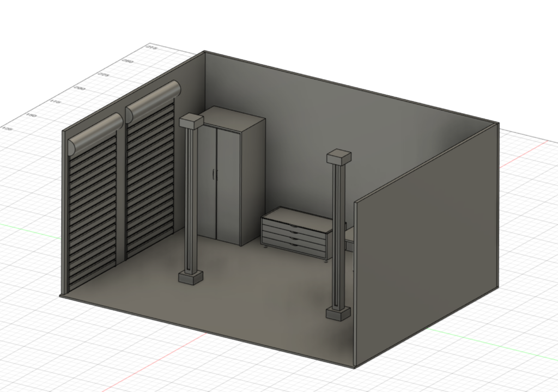Image resolution: width=558 pixels, height=392 pixels.
Task: Select the right roller shutter door slats
Action: point(150,180)
